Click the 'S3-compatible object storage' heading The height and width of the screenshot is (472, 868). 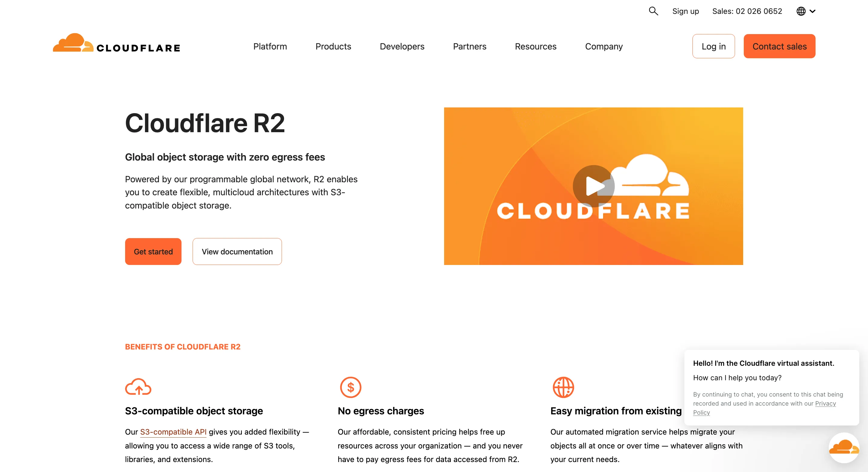click(194, 411)
